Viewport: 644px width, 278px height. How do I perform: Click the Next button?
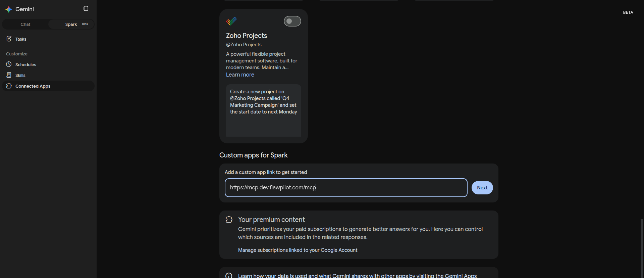coord(482,188)
